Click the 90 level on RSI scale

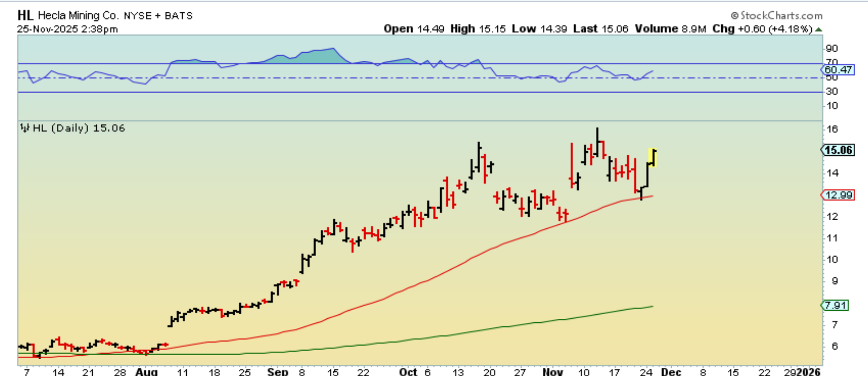click(832, 49)
